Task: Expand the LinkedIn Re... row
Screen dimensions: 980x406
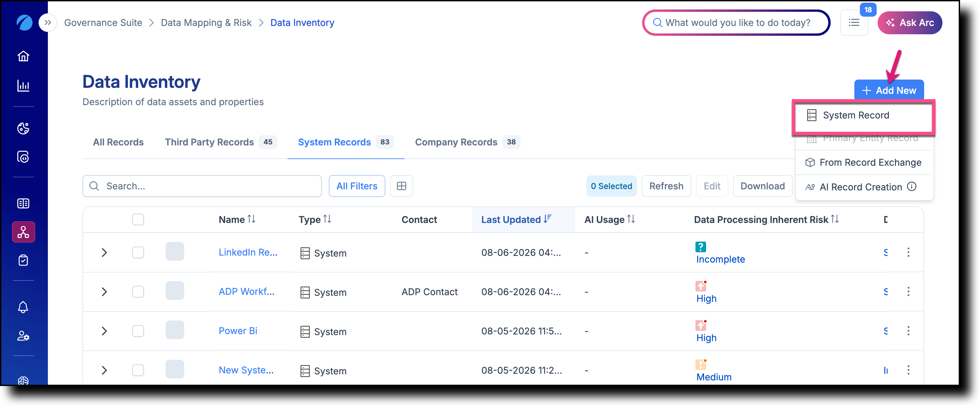Action: tap(104, 252)
